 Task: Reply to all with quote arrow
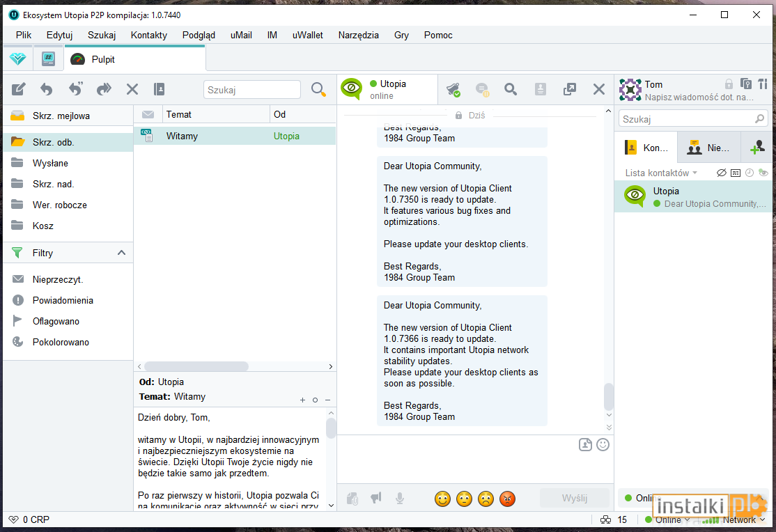75,89
